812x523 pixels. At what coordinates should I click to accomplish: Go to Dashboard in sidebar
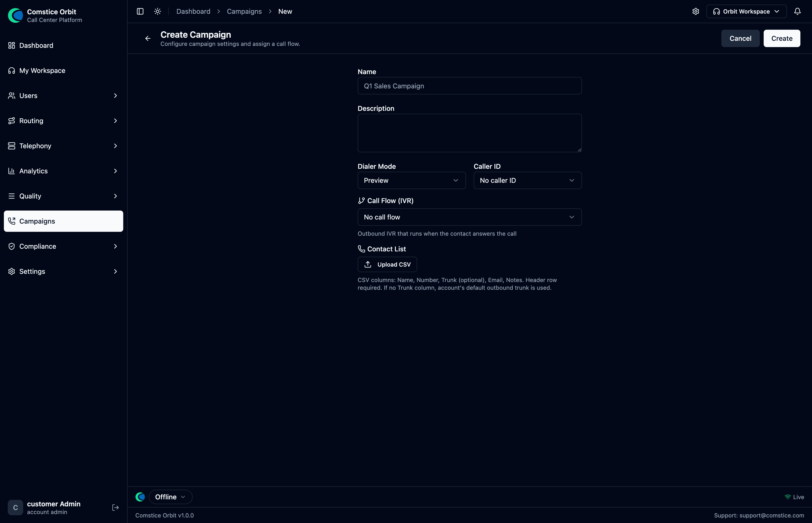click(64, 45)
